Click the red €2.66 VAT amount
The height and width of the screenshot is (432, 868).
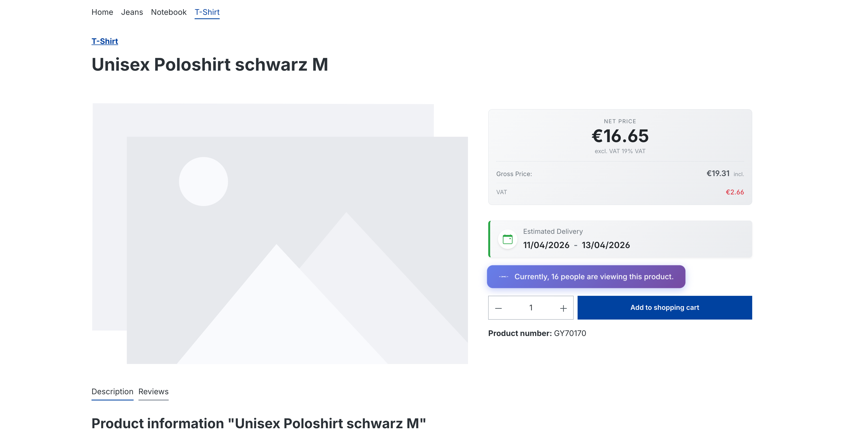click(735, 192)
